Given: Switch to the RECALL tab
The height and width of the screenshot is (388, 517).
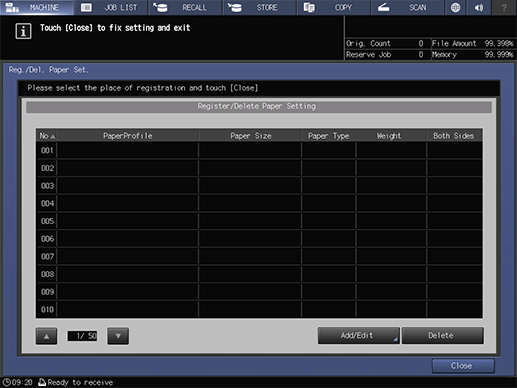Looking at the screenshot, I should (x=185, y=7).
